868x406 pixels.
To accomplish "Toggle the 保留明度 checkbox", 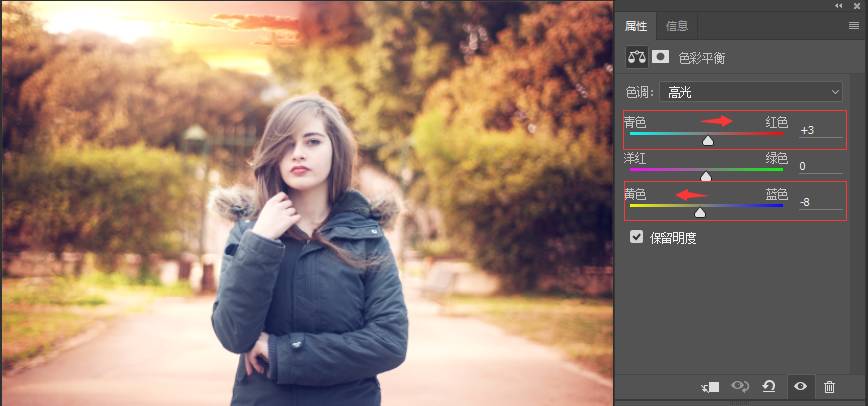I will (x=637, y=238).
